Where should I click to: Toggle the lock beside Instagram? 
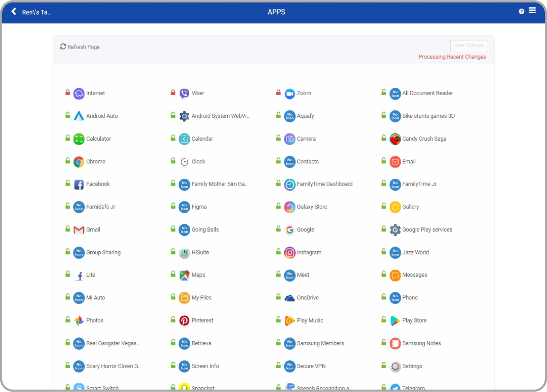278,251
